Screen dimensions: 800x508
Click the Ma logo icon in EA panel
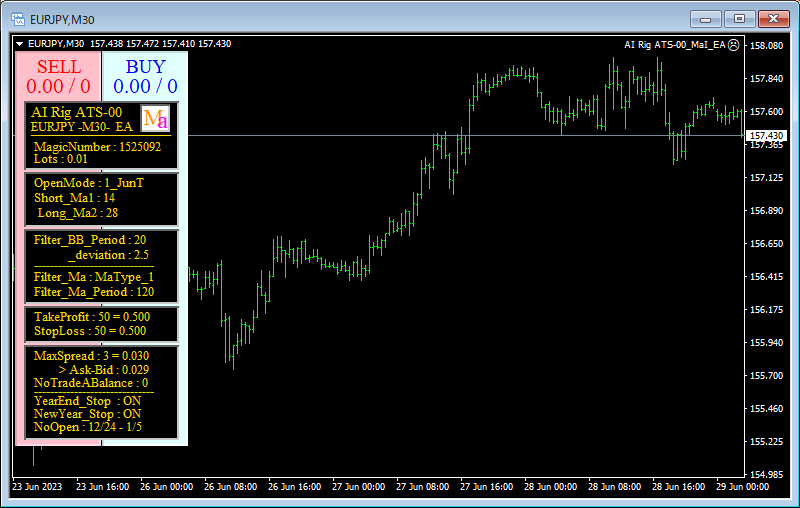pyautogui.click(x=155, y=119)
